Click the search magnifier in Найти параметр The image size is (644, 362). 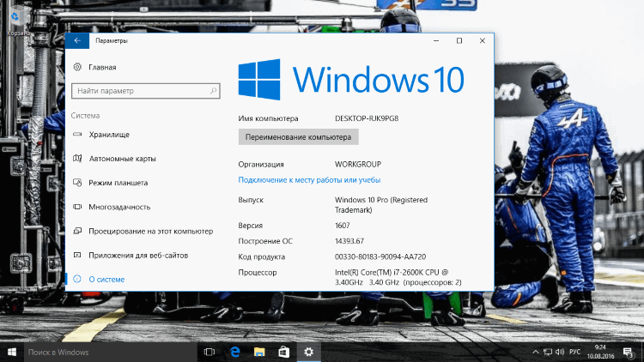(213, 91)
